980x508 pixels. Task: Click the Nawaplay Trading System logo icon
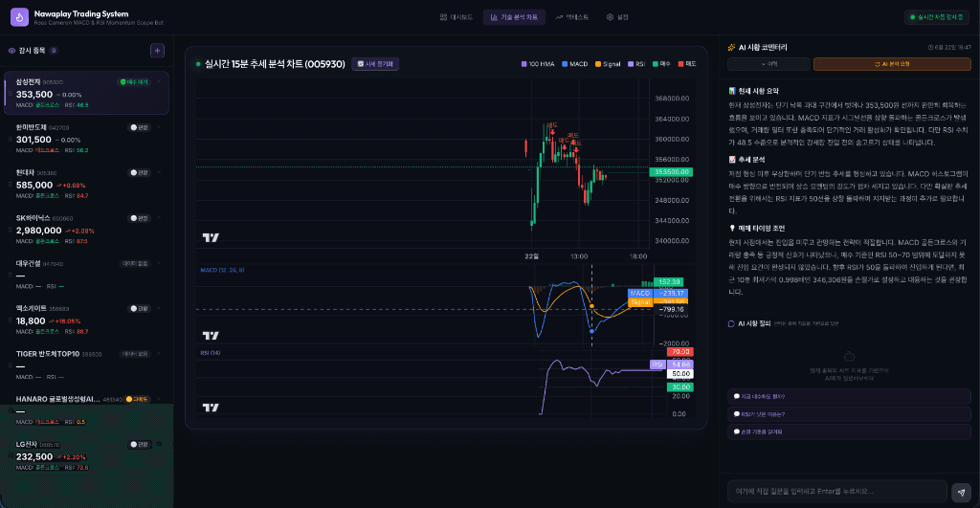tap(19, 17)
